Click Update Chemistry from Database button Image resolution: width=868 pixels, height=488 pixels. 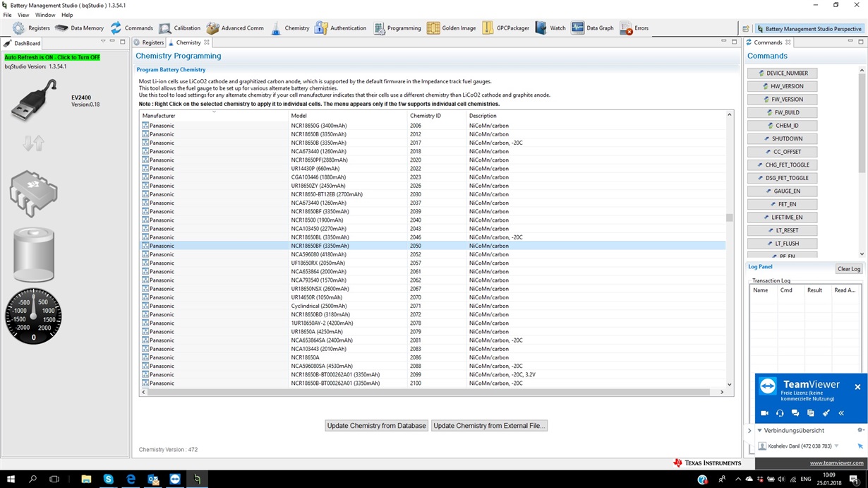pos(377,426)
